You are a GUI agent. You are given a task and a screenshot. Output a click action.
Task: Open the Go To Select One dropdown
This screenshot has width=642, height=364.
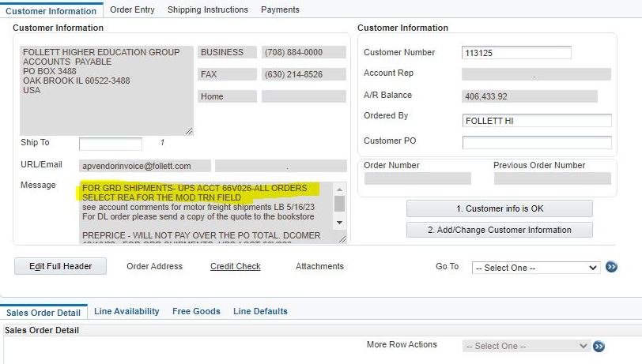(x=536, y=268)
